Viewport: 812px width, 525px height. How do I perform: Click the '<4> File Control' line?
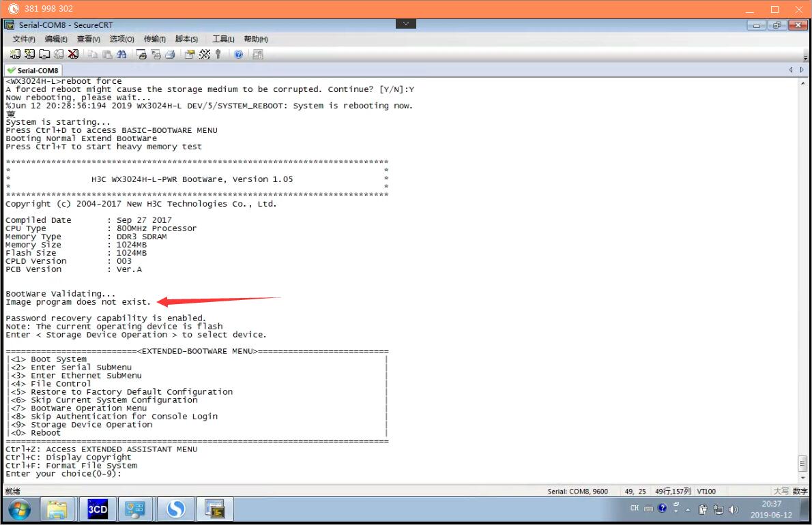50,384
